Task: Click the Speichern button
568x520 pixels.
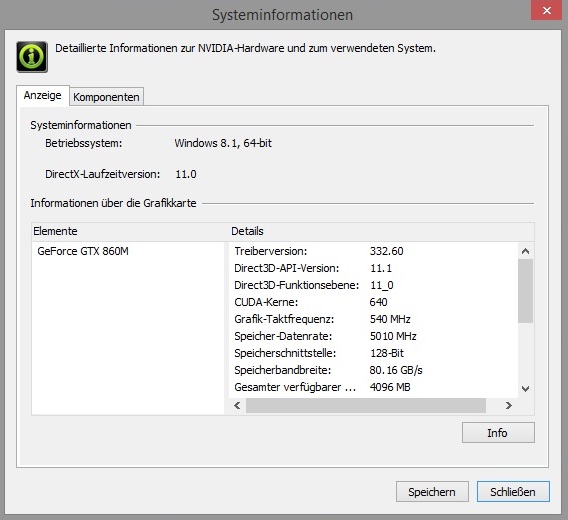Action: (432, 491)
